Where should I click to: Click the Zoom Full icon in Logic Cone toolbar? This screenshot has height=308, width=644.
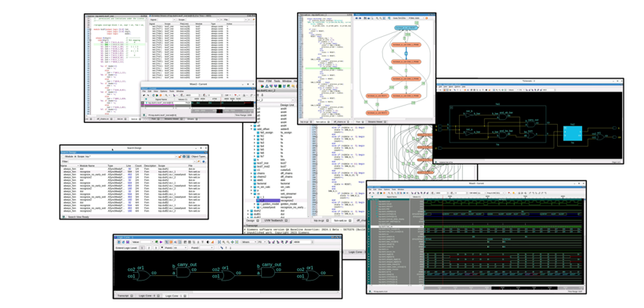(219, 242)
